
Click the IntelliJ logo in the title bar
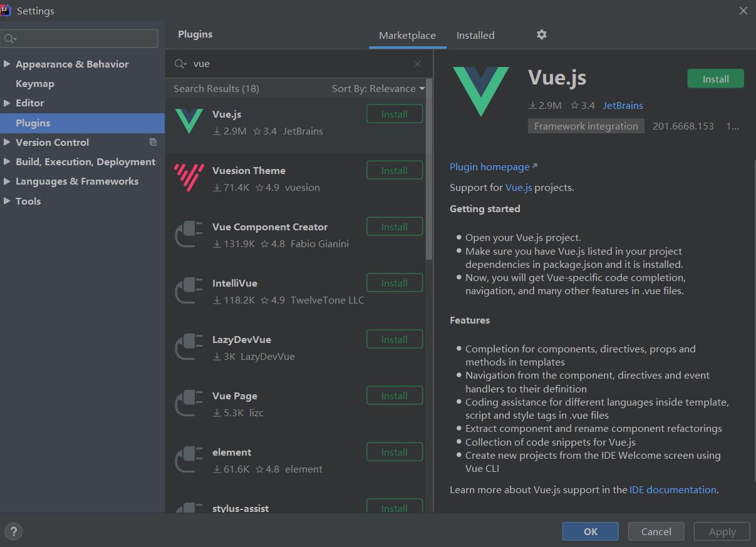(6, 11)
